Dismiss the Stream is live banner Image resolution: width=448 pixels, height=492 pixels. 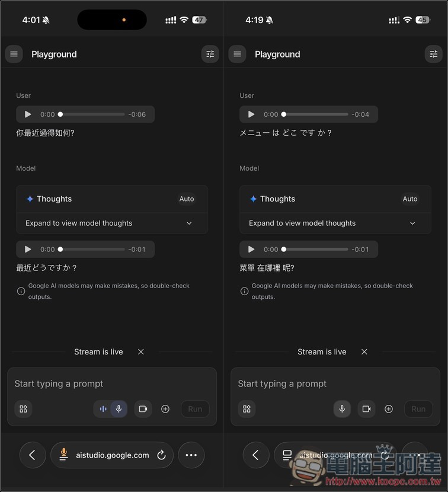point(140,352)
